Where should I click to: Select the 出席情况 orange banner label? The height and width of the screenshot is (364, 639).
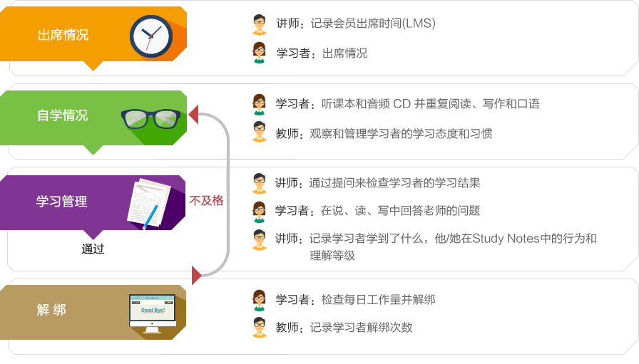[x=63, y=35]
